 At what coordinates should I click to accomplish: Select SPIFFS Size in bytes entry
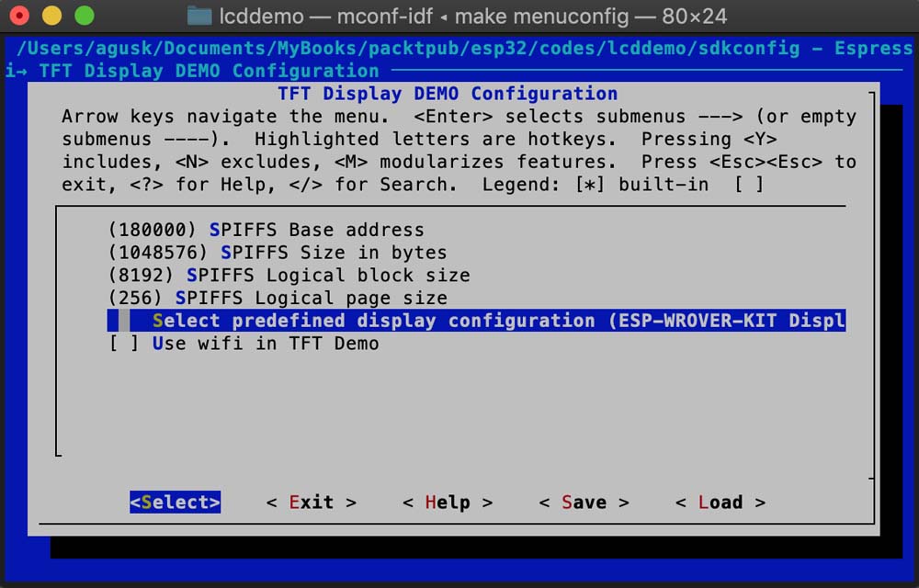[278, 253]
